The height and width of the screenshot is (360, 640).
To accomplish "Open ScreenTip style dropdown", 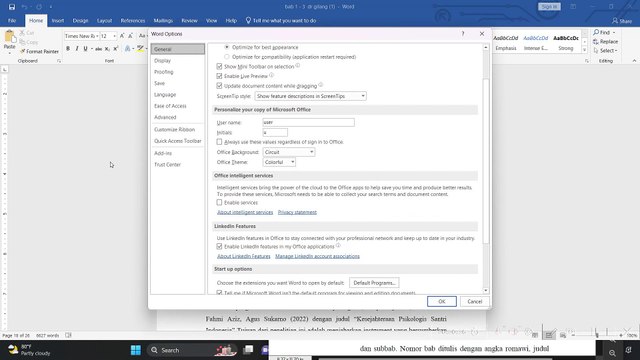I will tap(310, 96).
